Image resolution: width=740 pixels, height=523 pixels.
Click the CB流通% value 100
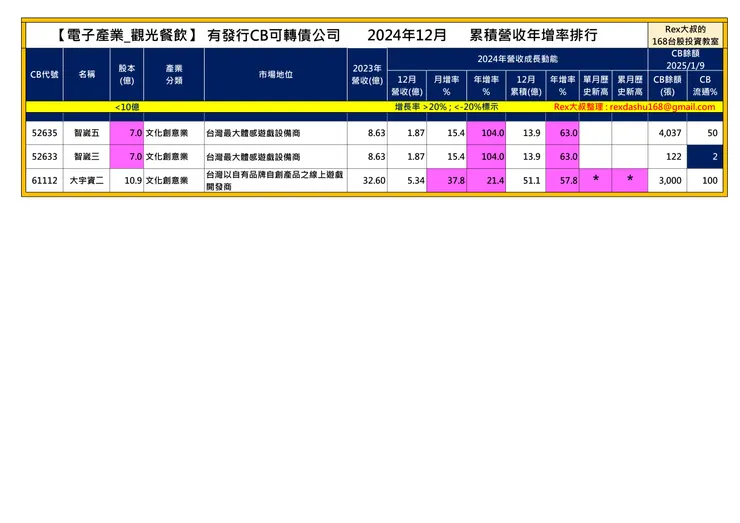pos(705,180)
